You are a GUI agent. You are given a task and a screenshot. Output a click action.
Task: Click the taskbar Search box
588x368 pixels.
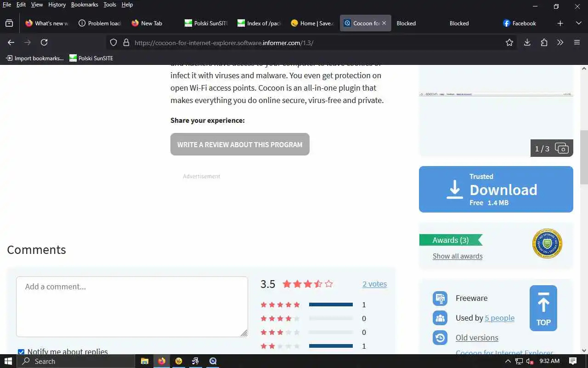(x=76, y=361)
